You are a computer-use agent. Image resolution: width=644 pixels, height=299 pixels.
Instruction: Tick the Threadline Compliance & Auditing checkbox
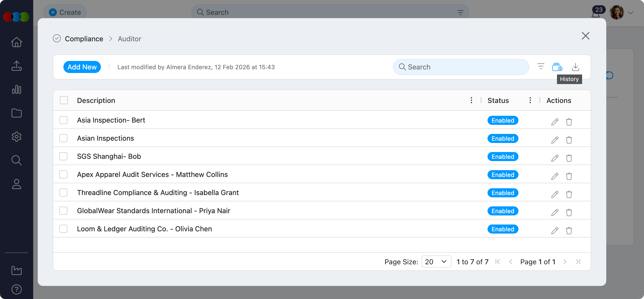click(63, 193)
